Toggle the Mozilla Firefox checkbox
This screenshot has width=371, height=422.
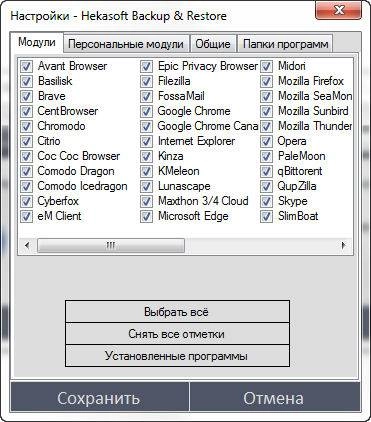pyautogui.click(x=266, y=81)
